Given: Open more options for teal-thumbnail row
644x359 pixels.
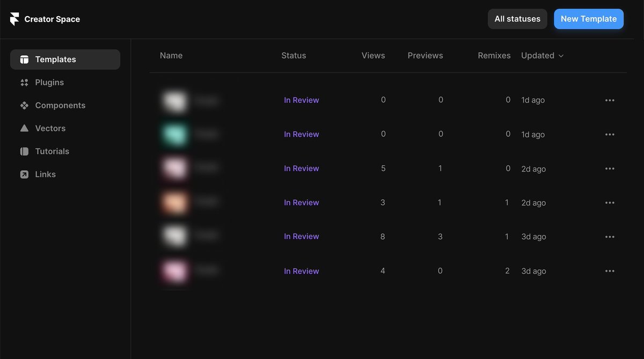Looking at the screenshot, I should (610, 134).
